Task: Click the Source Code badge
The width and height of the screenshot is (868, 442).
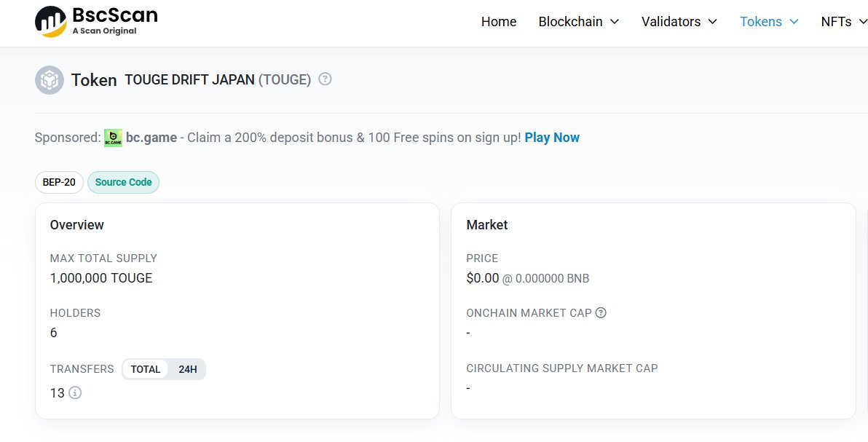Action: point(124,182)
